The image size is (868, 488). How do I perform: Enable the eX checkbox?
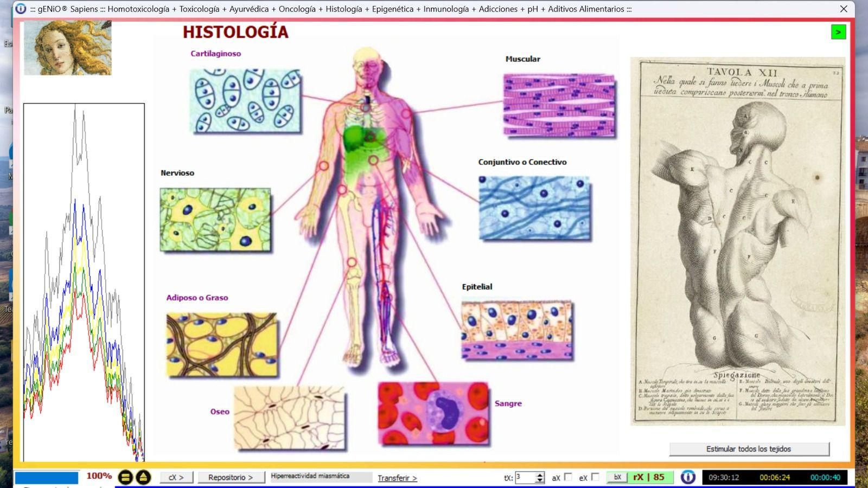coord(595,477)
